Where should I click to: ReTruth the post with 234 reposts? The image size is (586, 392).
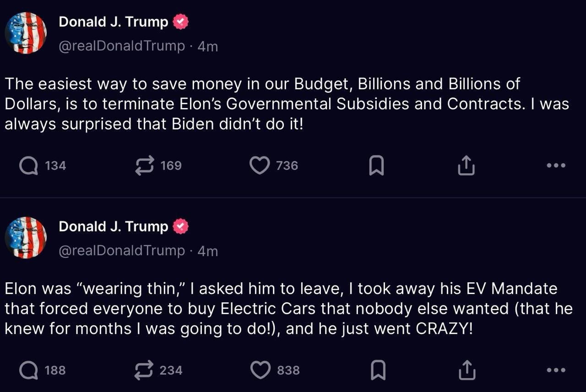coord(145,370)
